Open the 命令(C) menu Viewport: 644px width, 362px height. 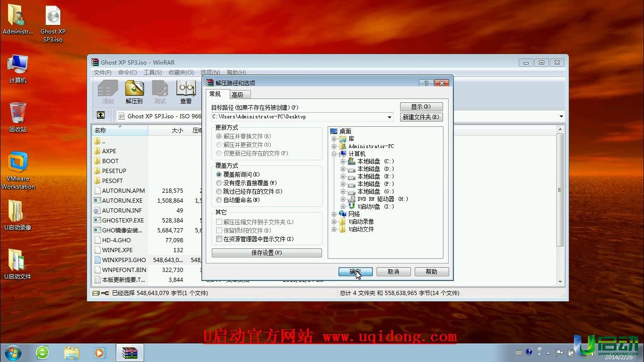128,73
